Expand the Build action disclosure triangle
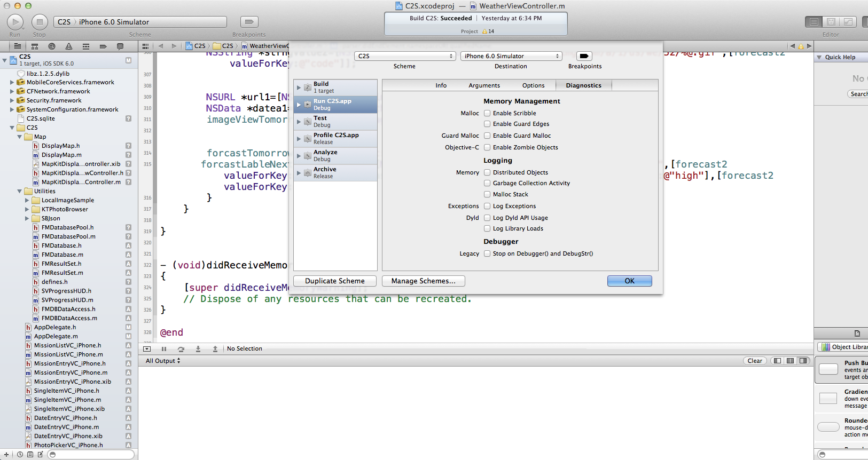Viewport: 868px width, 460px height. (x=299, y=88)
